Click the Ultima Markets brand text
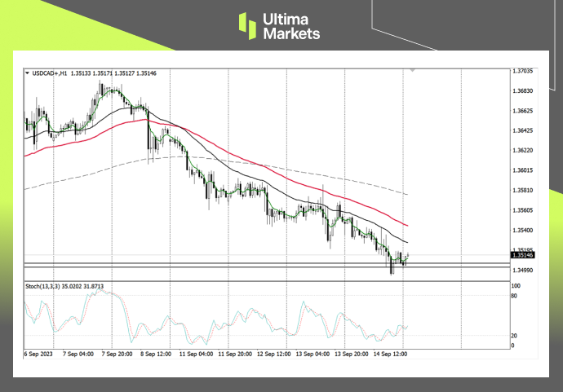The height and width of the screenshot is (392, 563). click(x=291, y=26)
